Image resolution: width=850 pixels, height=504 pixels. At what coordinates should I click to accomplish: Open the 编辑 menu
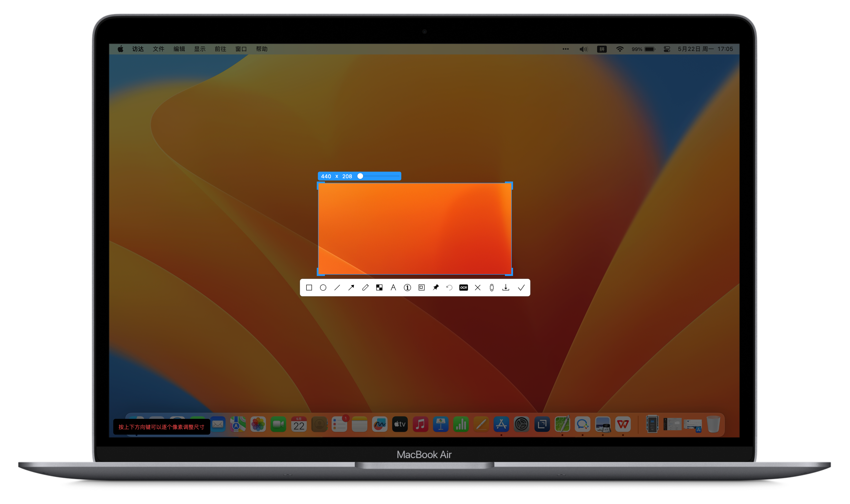179,49
